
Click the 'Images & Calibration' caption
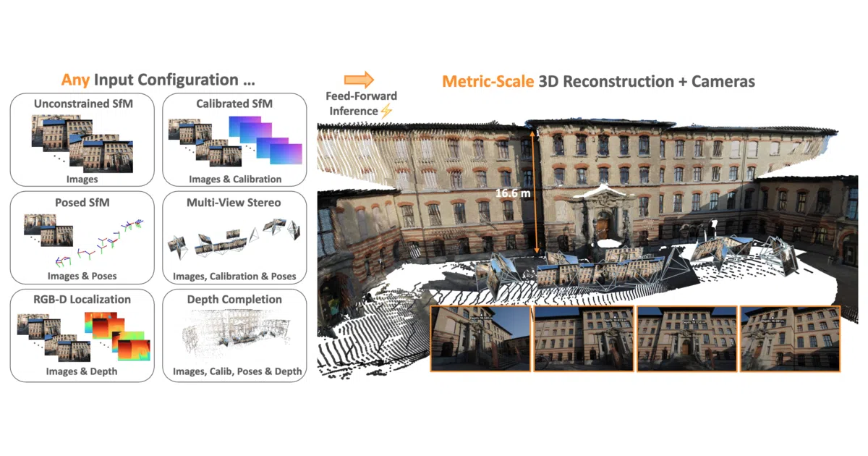235,179
